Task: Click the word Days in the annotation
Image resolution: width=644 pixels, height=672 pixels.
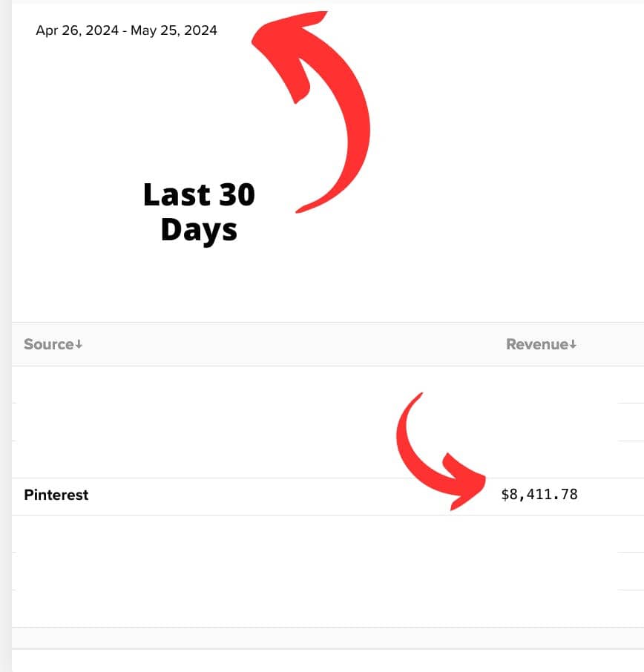Action: (x=199, y=230)
